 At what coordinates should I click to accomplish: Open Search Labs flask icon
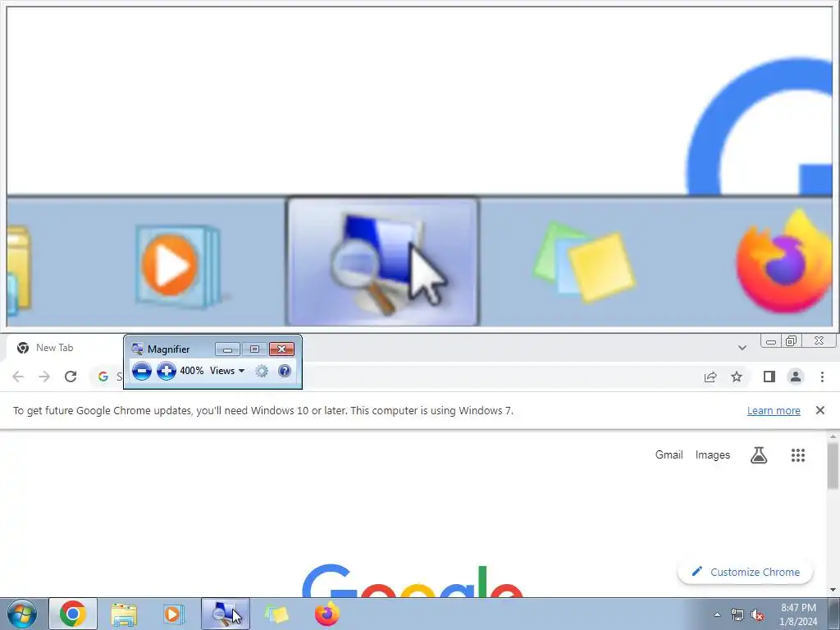(x=759, y=455)
